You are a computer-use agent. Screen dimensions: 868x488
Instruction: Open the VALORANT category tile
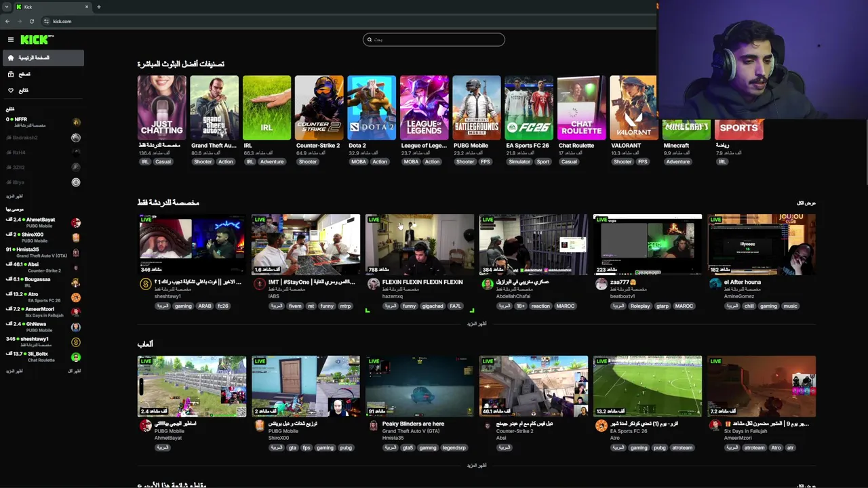pos(633,107)
